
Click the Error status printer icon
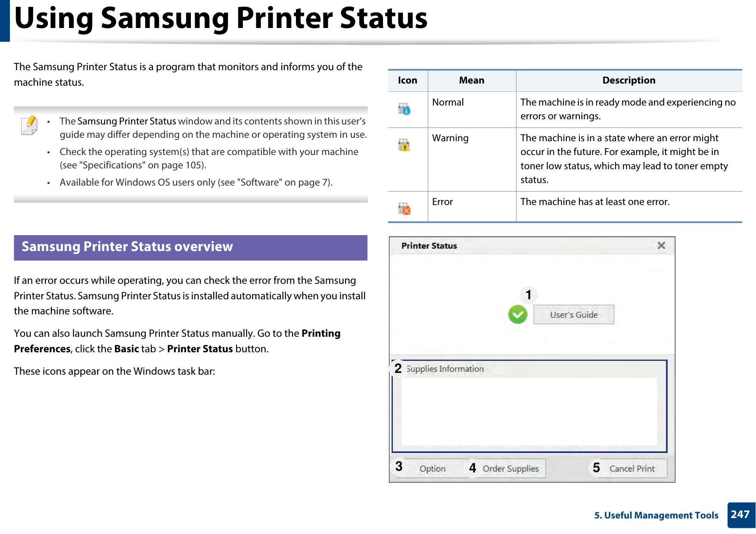(404, 208)
